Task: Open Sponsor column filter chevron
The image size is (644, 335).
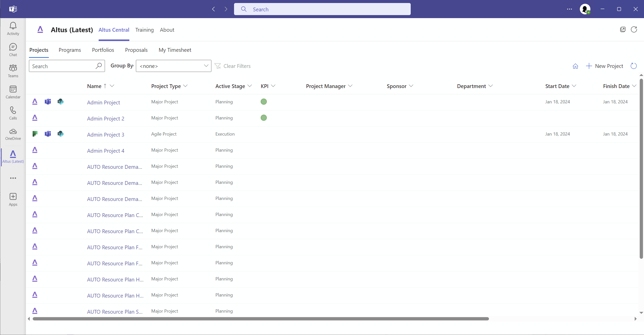Action: pyautogui.click(x=411, y=86)
